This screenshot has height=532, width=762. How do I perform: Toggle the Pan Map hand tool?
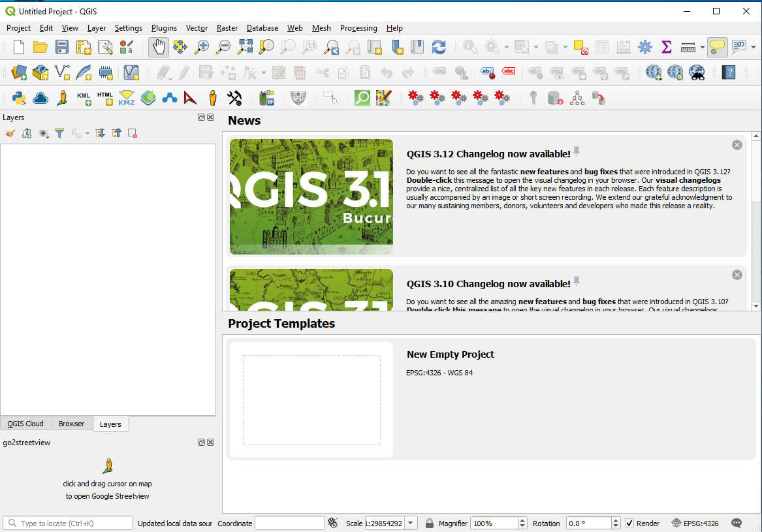159,47
